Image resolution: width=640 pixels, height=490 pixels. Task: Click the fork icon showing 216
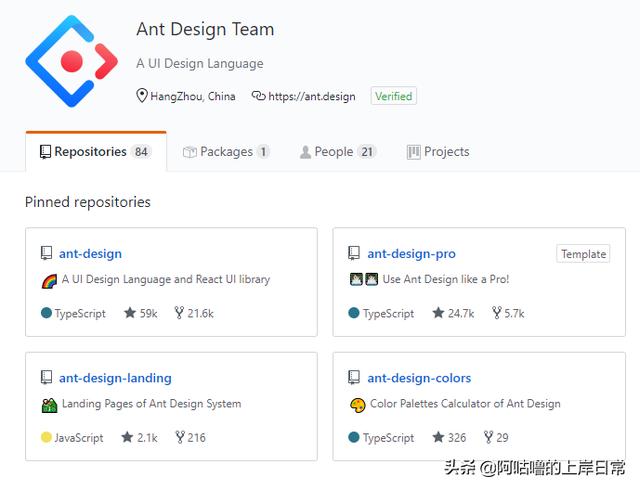(x=180, y=437)
